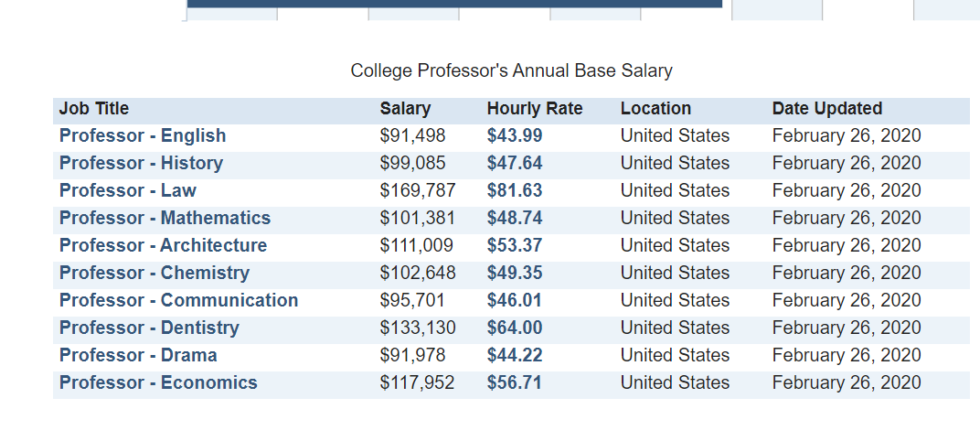Image resolution: width=980 pixels, height=441 pixels.
Task: Open the Professor - Chemistry job link
Action: tap(154, 274)
